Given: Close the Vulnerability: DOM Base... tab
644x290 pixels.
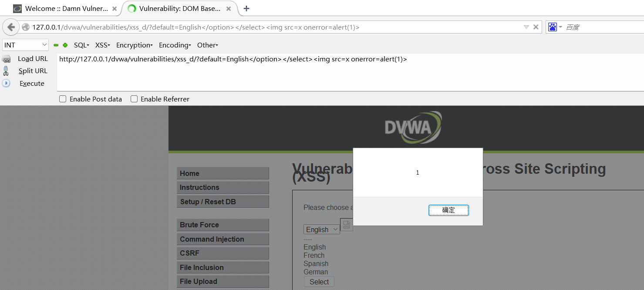Looking at the screenshot, I should pos(229,9).
